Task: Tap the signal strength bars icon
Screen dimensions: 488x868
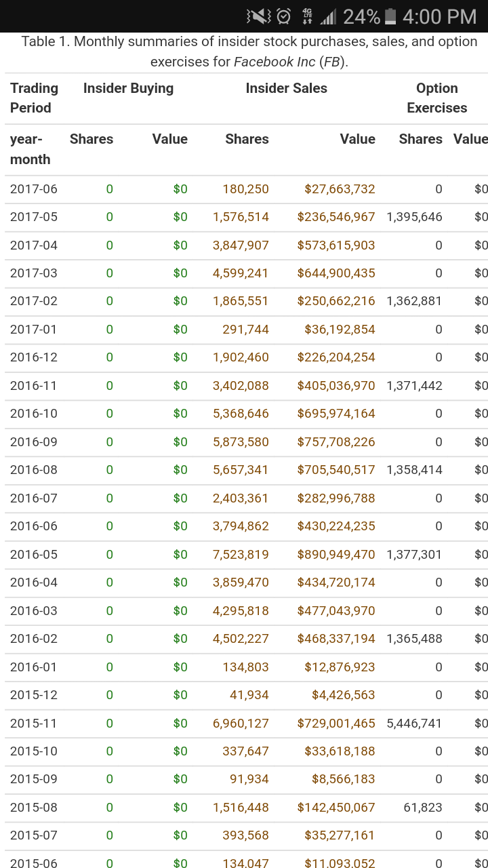Action: (328, 16)
